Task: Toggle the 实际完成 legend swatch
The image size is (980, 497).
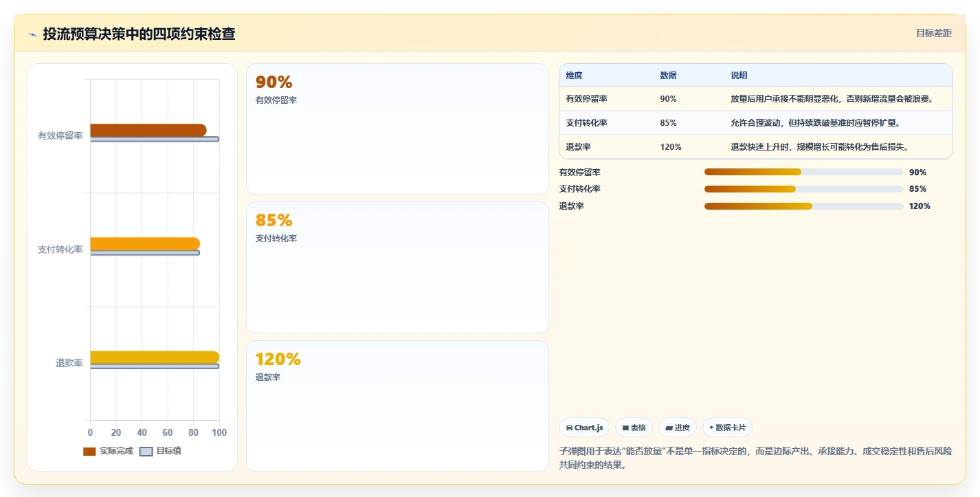Action: click(x=89, y=451)
